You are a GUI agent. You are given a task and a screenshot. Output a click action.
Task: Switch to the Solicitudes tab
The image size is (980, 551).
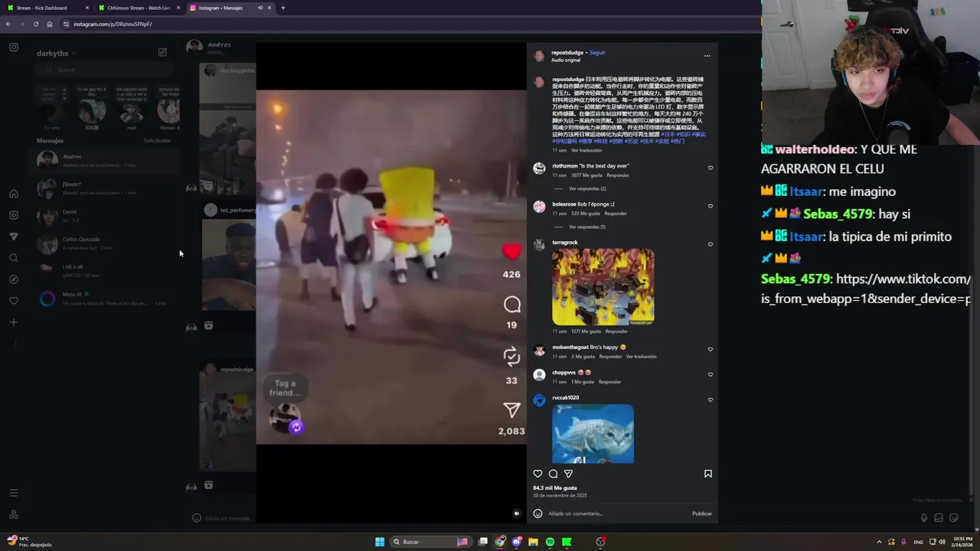pos(157,140)
